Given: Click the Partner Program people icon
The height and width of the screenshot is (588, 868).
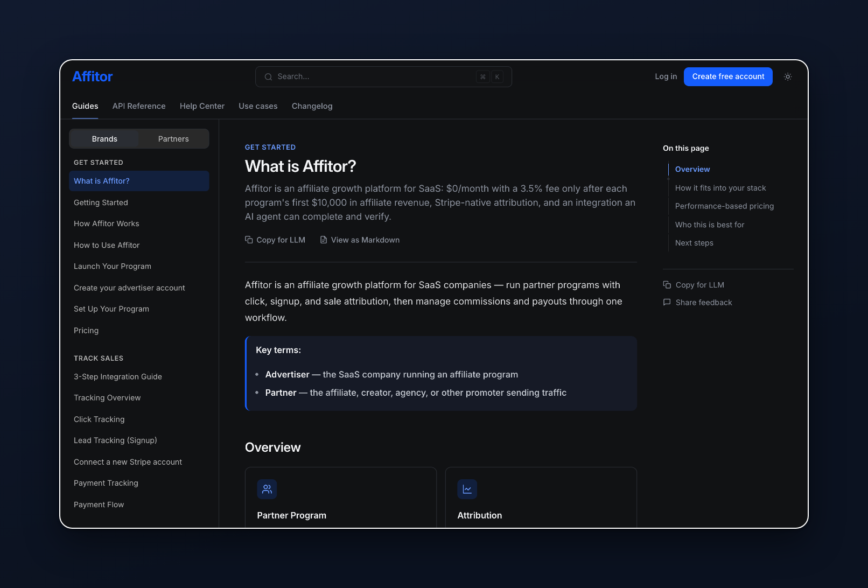Looking at the screenshot, I should click(x=267, y=489).
